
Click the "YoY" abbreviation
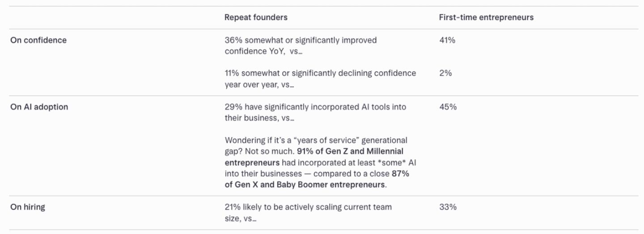[x=272, y=51]
